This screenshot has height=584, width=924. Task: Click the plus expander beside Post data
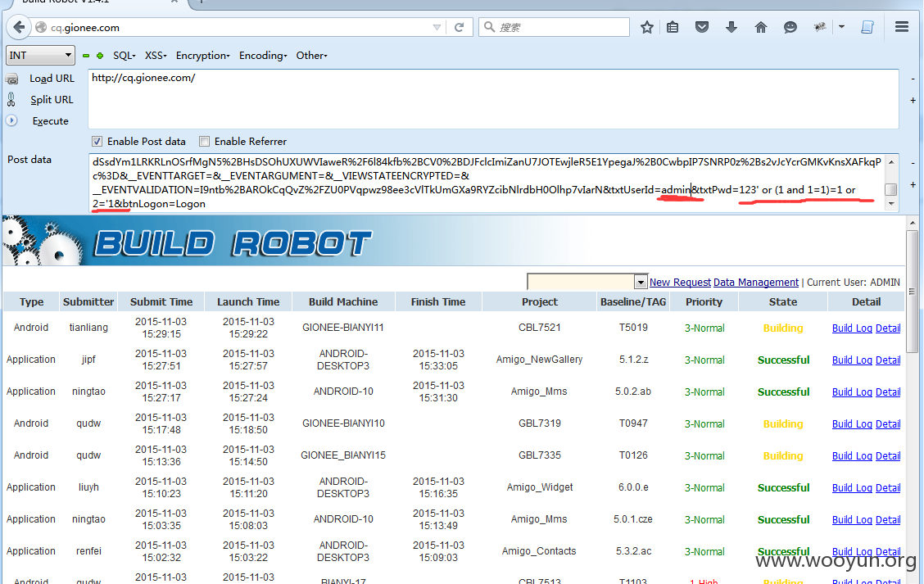(x=913, y=184)
